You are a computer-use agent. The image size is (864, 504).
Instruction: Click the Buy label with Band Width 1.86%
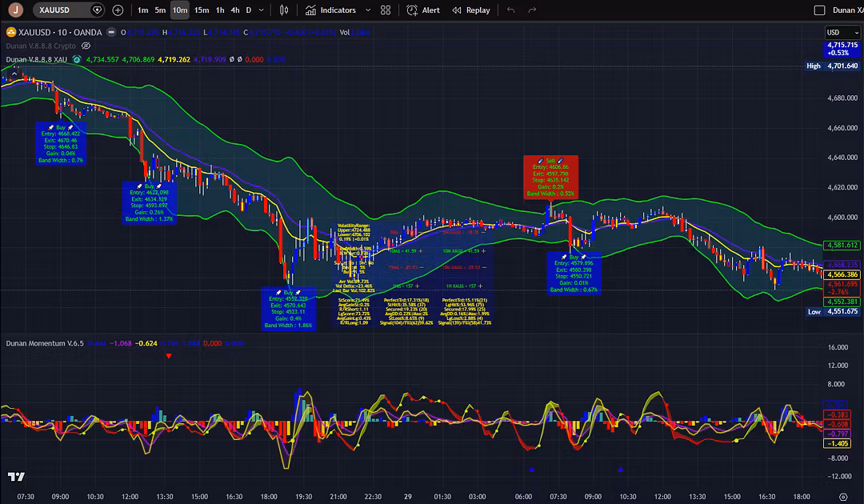pos(289,309)
